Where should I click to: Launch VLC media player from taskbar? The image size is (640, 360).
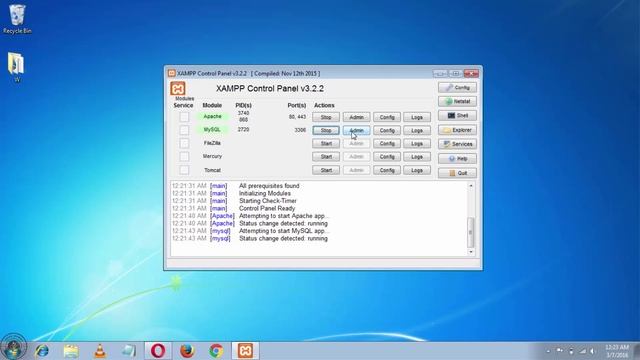click(100, 351)
